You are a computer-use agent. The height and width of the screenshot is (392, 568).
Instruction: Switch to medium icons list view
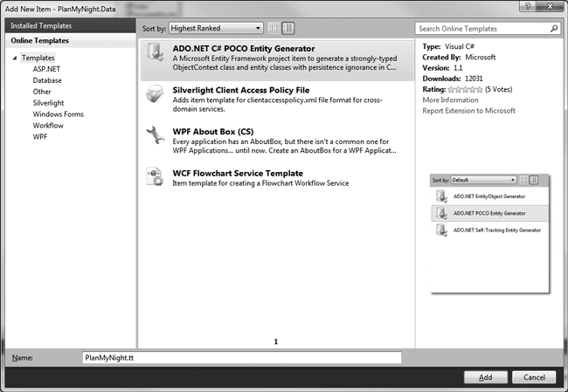coord(288,28)
